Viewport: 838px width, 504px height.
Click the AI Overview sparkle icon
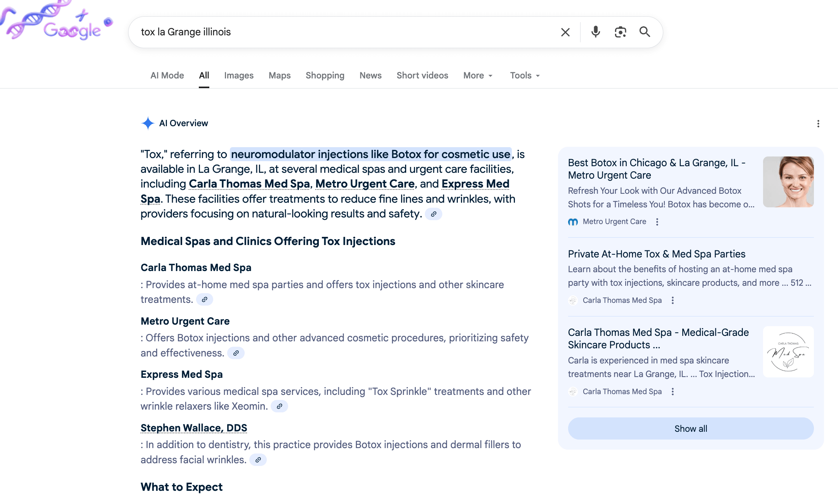[148, 123]
